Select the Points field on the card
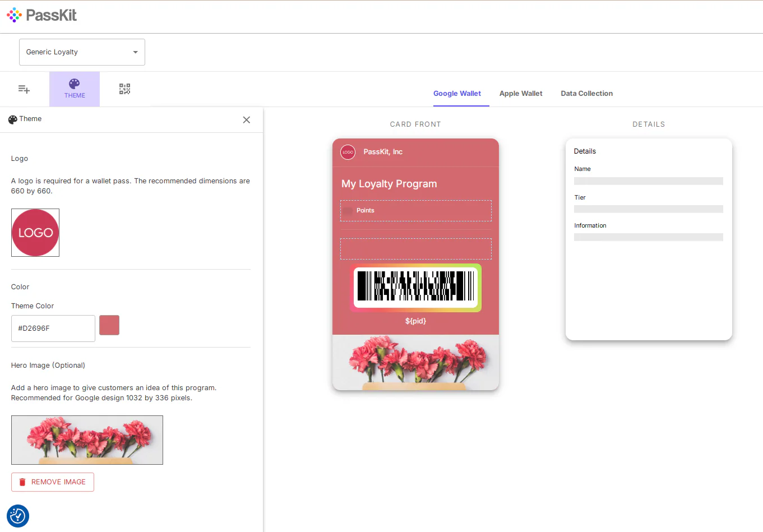The width and height of the screenshot is (763, 532). (416, 211)
